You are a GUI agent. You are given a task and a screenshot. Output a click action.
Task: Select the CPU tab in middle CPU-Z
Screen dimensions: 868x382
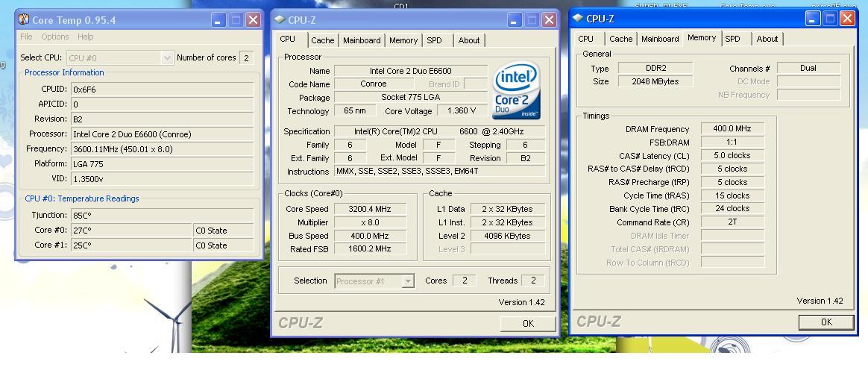[x=287, y=40]
